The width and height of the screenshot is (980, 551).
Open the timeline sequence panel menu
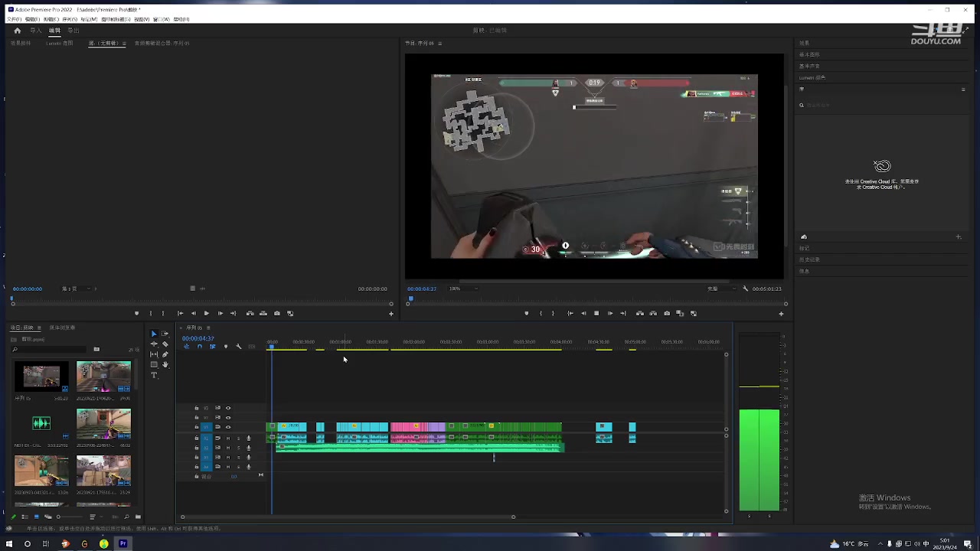coord(208,328)
